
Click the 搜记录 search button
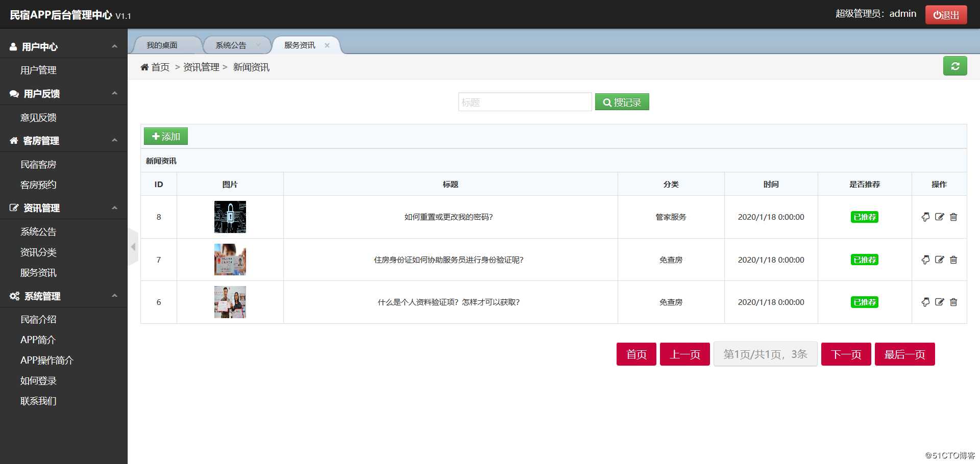[x=622, y=102]
